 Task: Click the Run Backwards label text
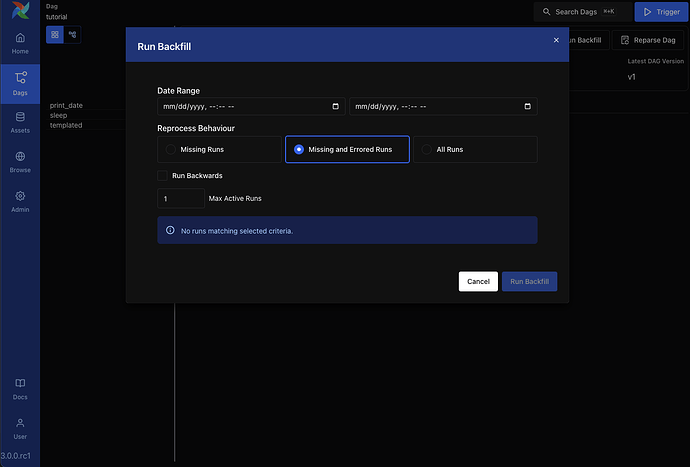pos(197,176)
